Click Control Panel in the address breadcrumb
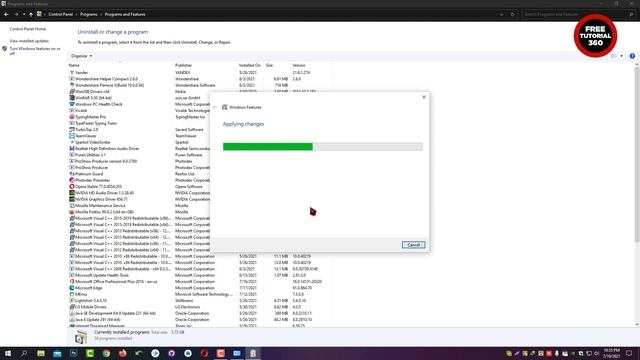This screenshot has height=360, width=640. click(x=60, y=14)
